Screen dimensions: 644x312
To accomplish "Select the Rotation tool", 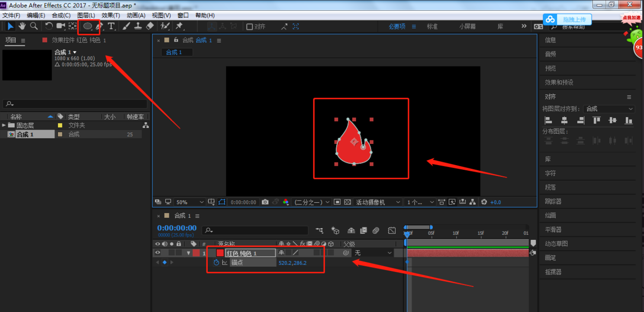I will (x=49, y=26).
